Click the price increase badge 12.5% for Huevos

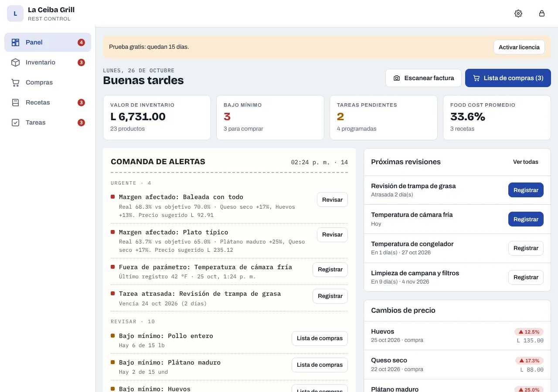pyautogui.click(x=529, y=332)
